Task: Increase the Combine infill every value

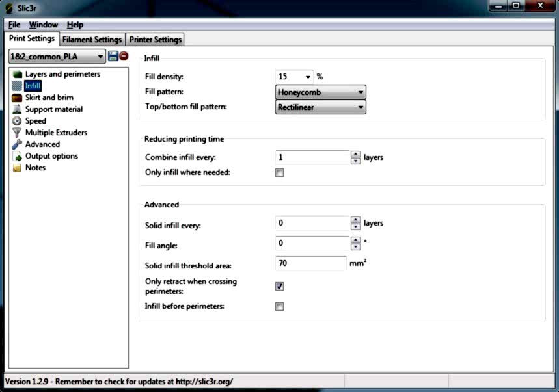Action: click(x=355, y=154)
